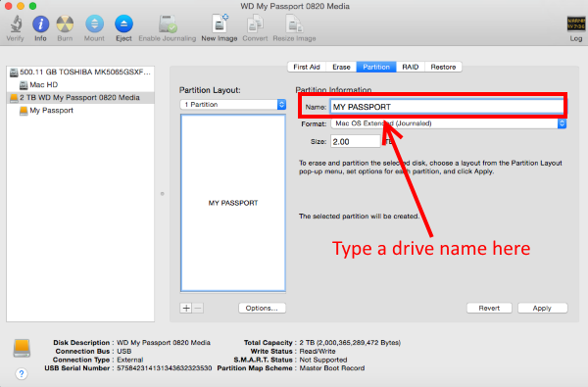Click Master Boot Record scheme text
This screenshot has width=588, height=387.
(332, 368)
